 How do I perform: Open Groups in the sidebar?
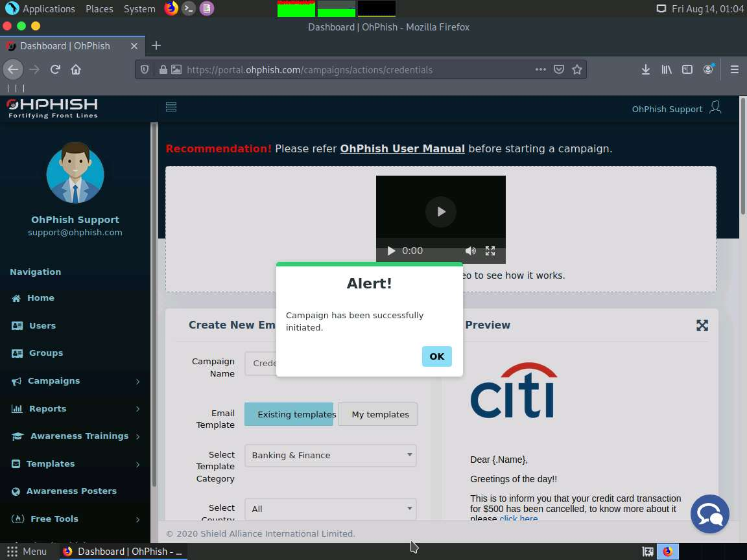click(x=46, y=353)
